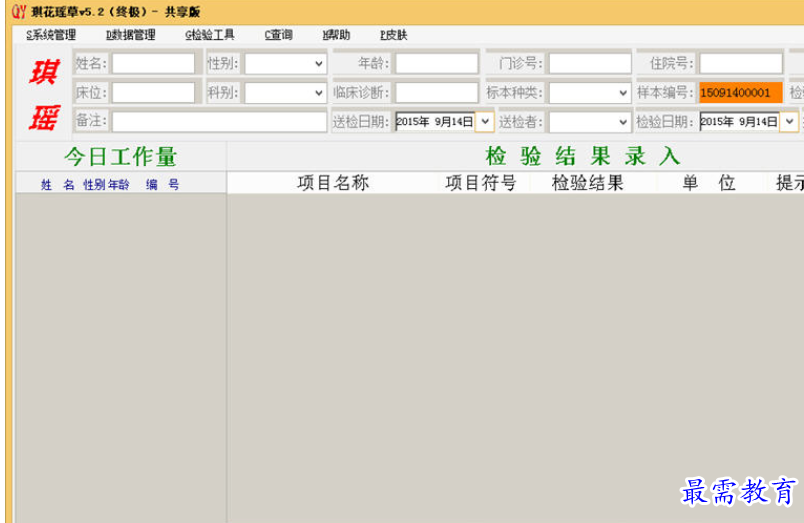This screenshot has width=804, height=523.
Task: Click the 送检日期 date value field
Action: 435,122
